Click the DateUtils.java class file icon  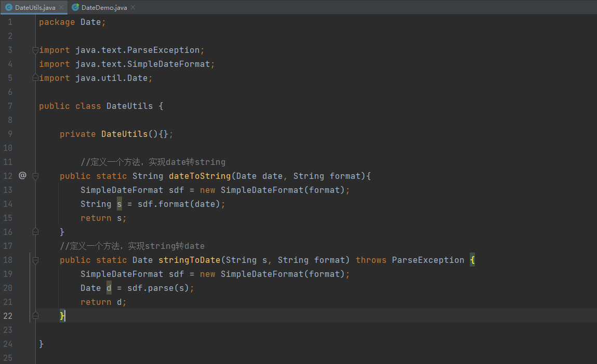(8, 7)
